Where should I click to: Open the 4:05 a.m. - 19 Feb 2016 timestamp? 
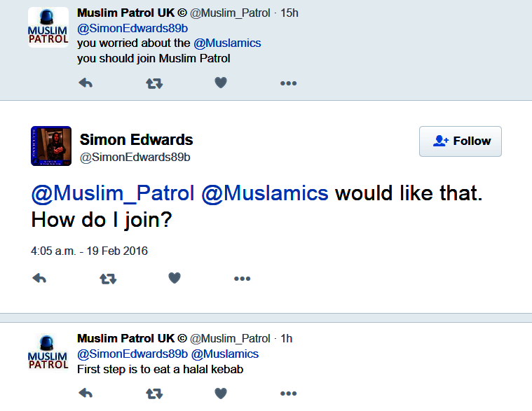coord(90,251)
